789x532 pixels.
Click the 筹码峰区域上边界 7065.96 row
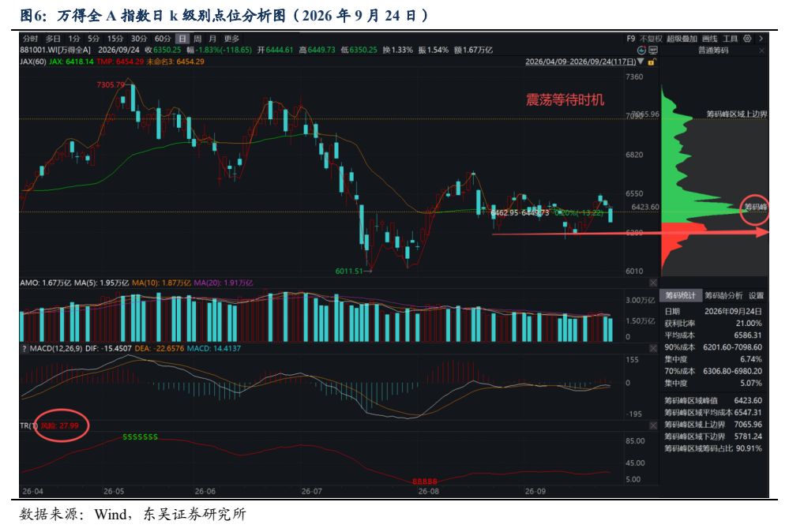tap(713, 425)
